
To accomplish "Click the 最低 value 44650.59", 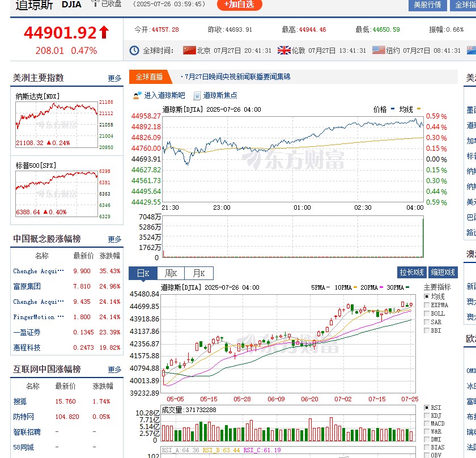I will pos(386,29).
